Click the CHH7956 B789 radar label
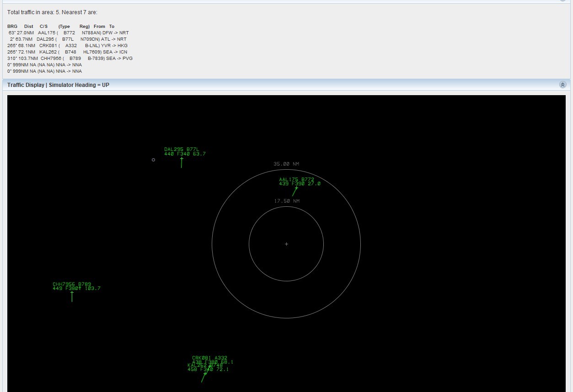Image resolution: width=573 pixels, height=392 pixels. [x=71, y=284]
